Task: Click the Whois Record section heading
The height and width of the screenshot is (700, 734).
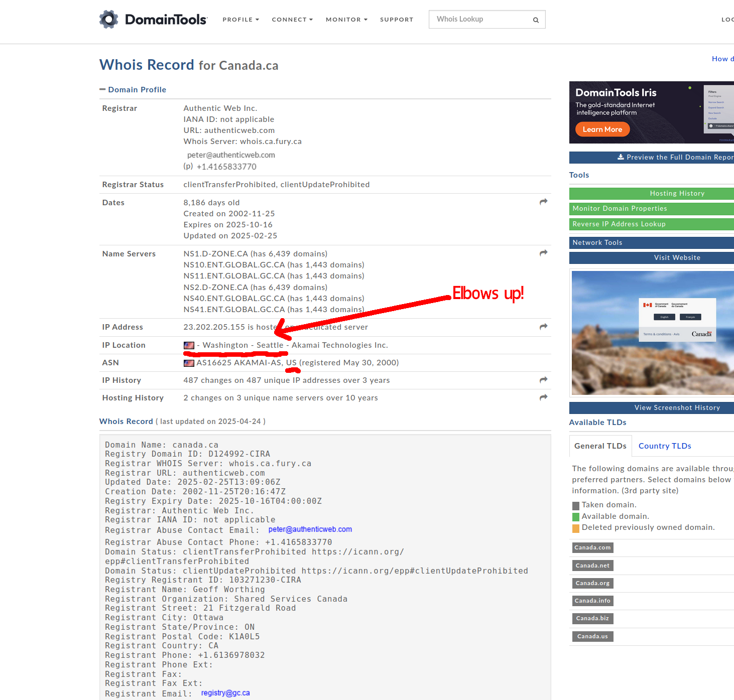Action: [126, 422]
